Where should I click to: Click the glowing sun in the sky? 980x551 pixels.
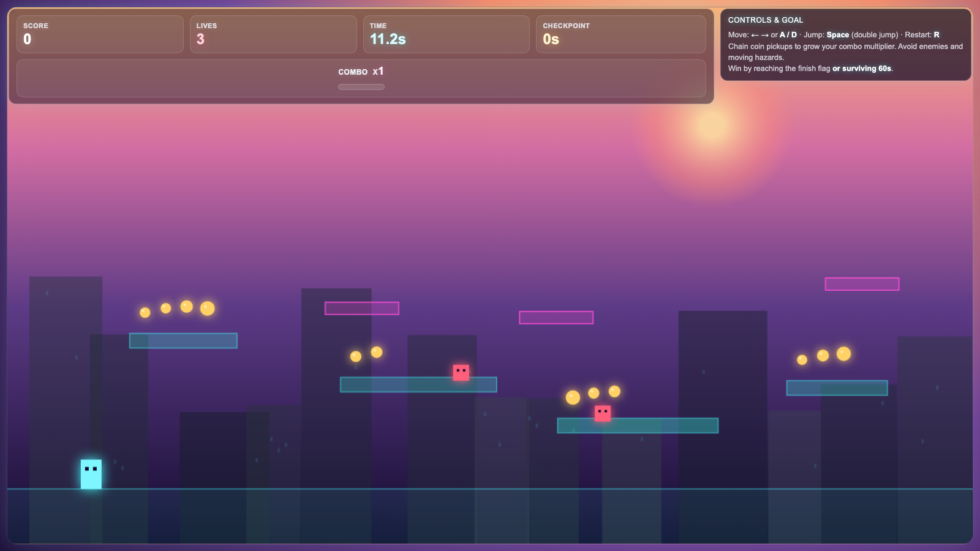(x=712, y=126)
